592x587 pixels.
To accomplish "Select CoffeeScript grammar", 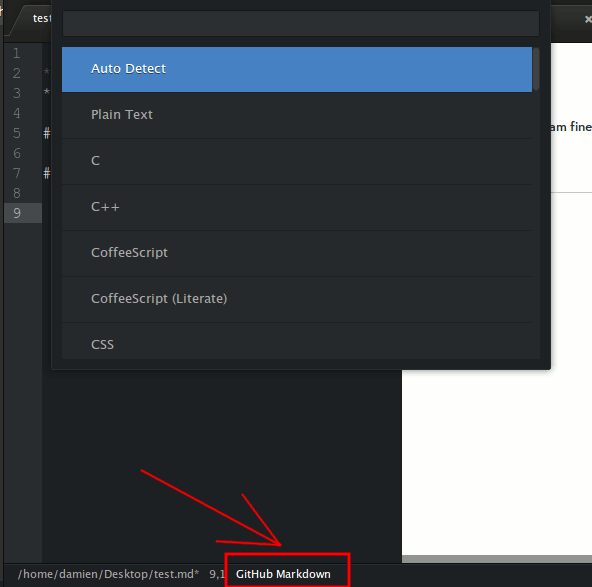I will [x=297, y=253].
